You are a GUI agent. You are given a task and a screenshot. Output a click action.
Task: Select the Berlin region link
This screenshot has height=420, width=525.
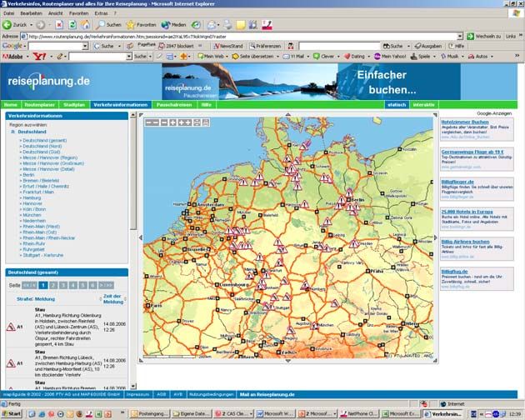pos(28,175)
